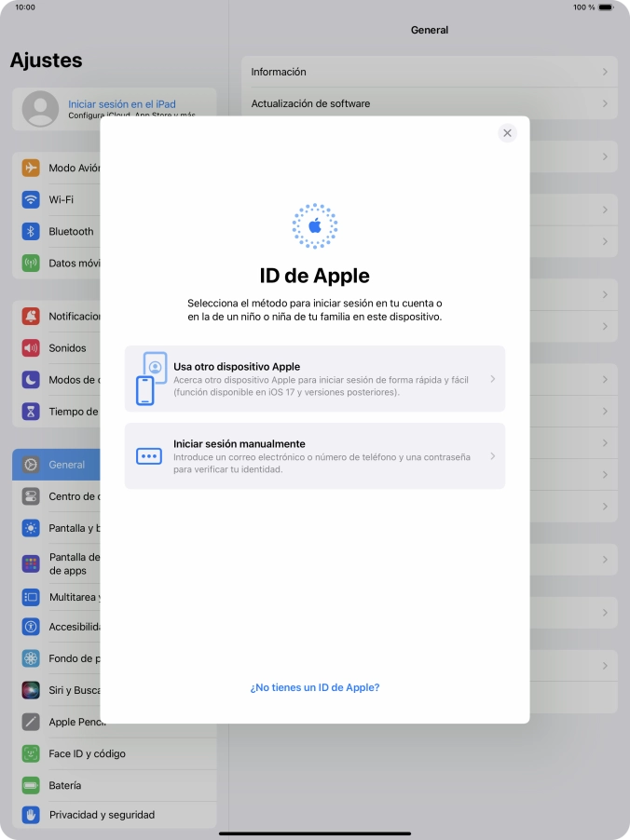Select Batería in the sidebar
The width and height of the screenshot is (630, 840).
[115, 785]
